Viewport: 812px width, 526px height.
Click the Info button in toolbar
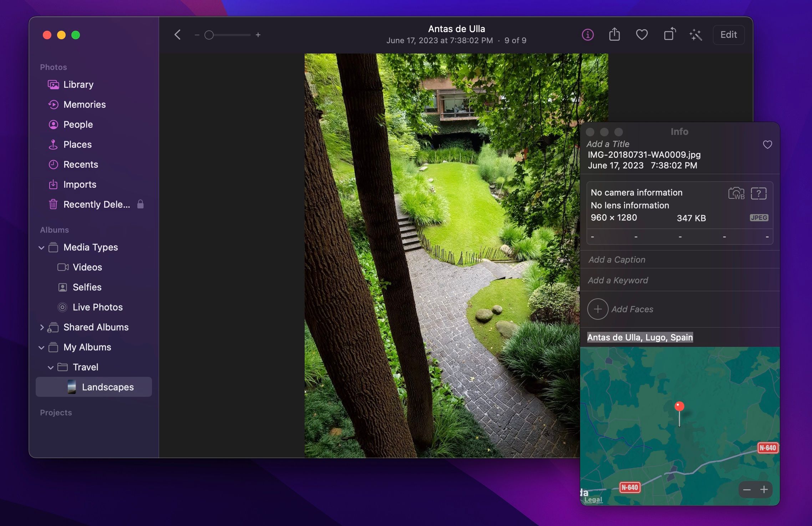coord(588,35)
